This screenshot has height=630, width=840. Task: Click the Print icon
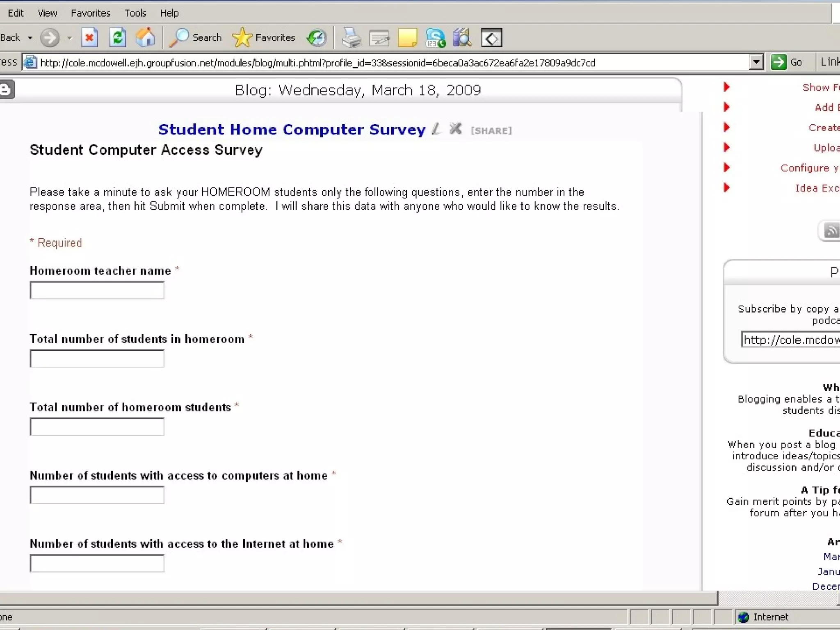tap(352, 38)
